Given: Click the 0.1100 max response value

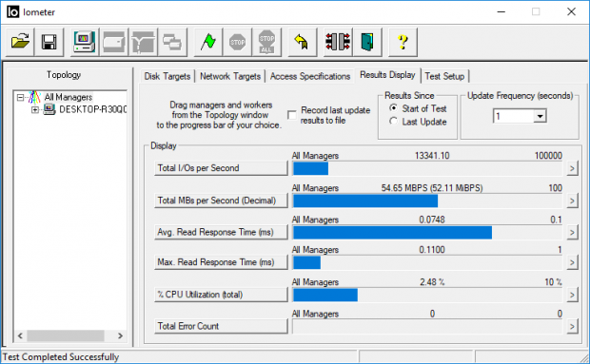Looking at the screenshot, I should 432,250.
